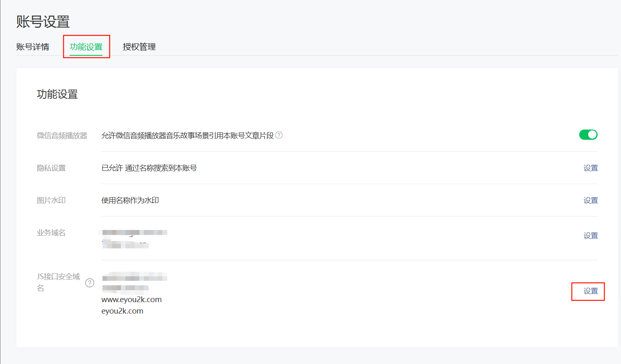
Task: Click the 已允许 通过名称搜索到本账号 text
Action: [x=149, y=168]
